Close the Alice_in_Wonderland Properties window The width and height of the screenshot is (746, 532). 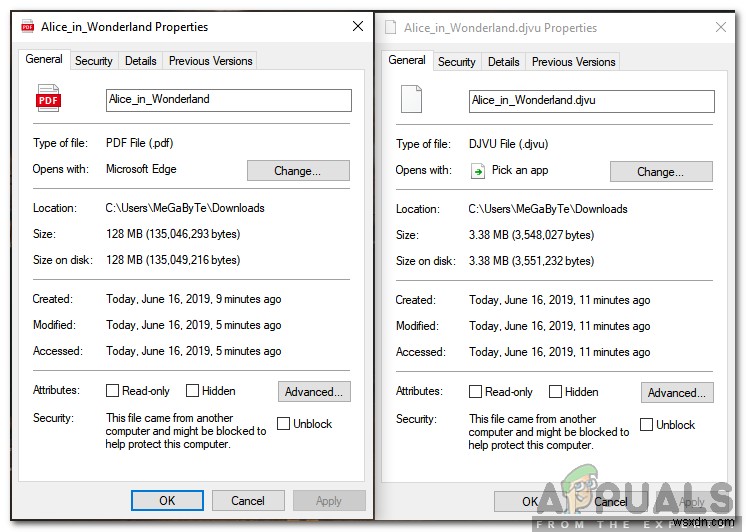pos(358,26)
